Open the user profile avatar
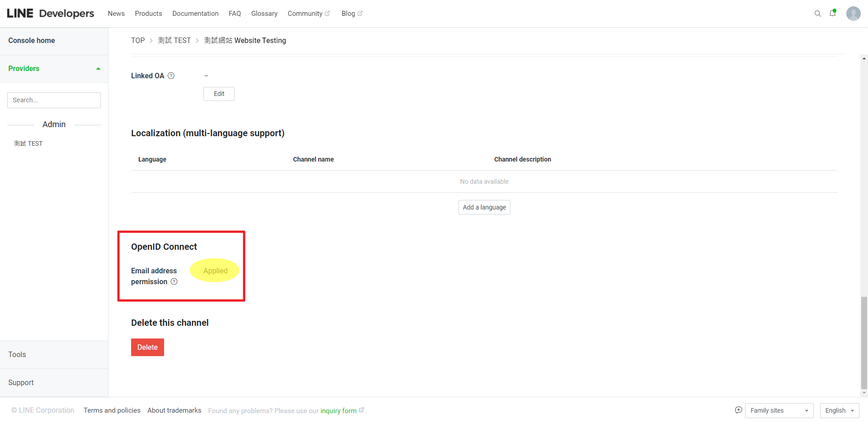The height and width of the screenshot is (424, 868). pyautogui.click(x=853, y=14)
